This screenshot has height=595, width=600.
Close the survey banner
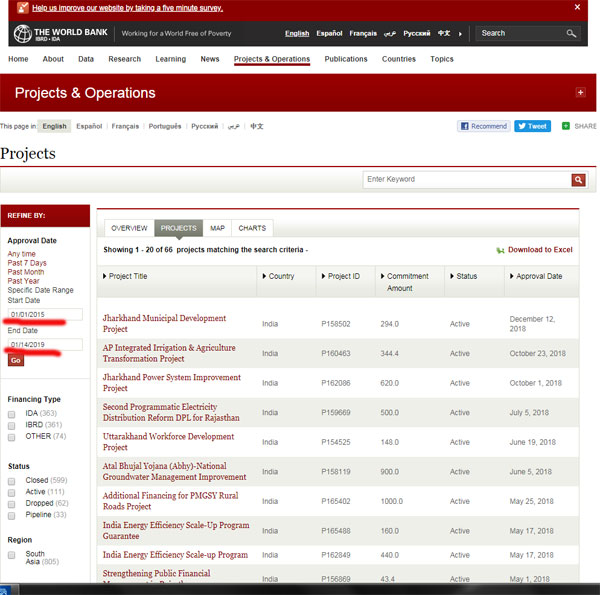(577, 7)
